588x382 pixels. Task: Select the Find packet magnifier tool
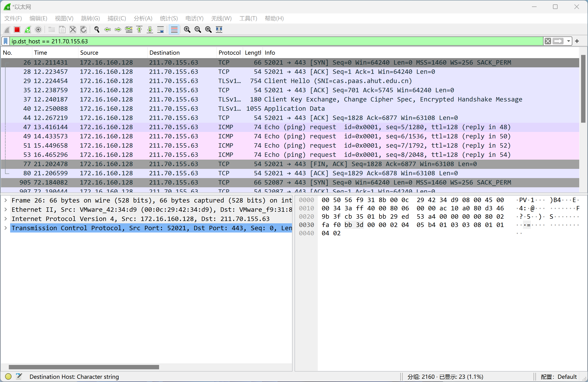[97, 29]
